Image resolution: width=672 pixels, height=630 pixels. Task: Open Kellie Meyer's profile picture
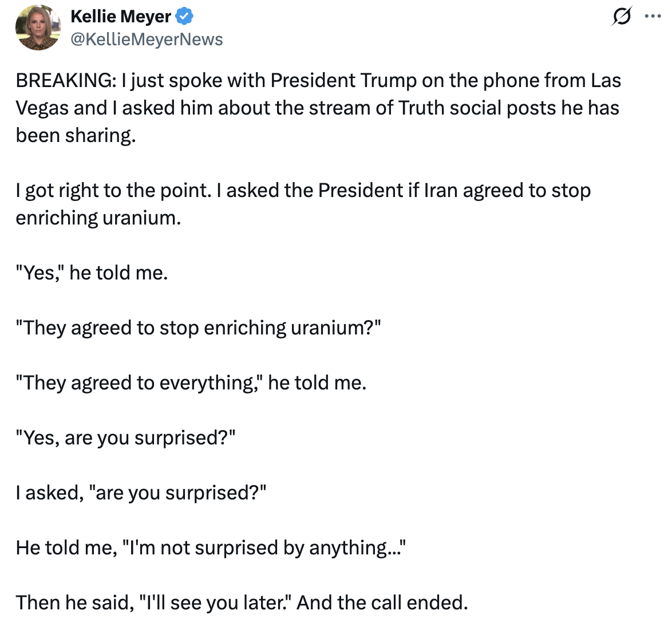[x=38, y=27]
